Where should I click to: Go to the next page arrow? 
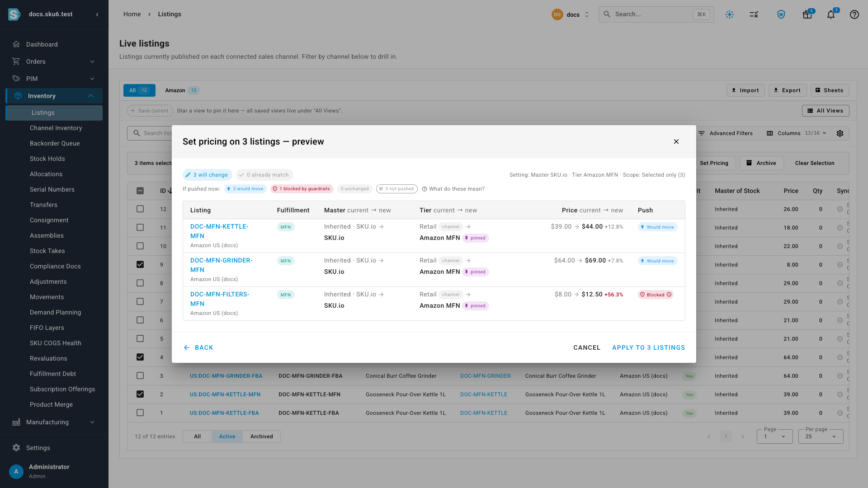click(743, 436)
